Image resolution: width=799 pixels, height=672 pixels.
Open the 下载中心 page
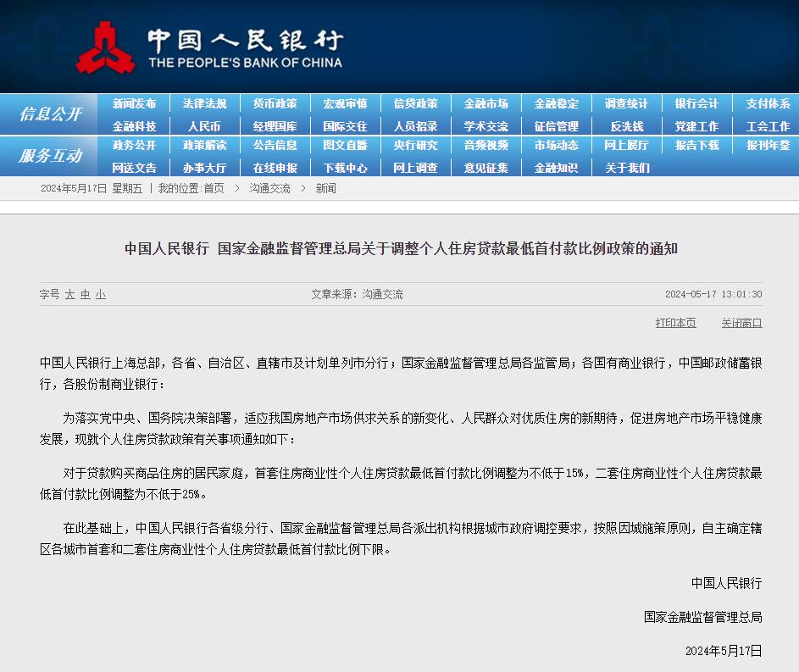coord(345,168)
